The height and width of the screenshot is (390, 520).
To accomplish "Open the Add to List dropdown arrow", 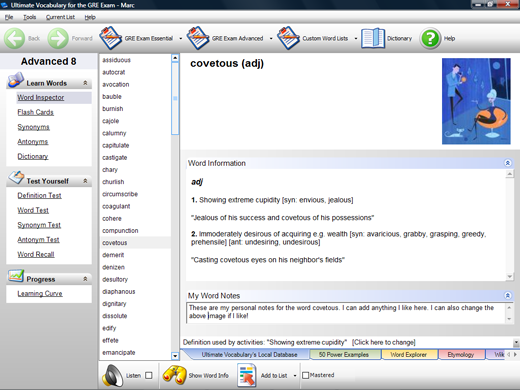I will point(295,376).
